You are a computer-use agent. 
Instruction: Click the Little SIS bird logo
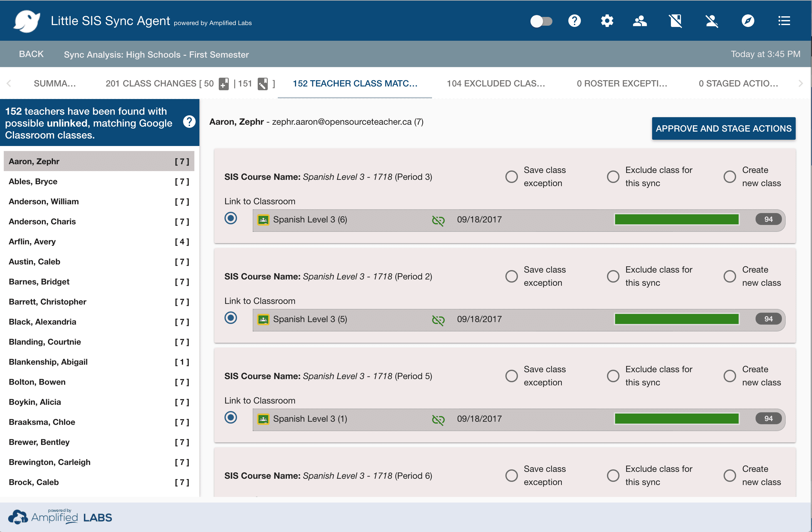pyautogui.click(x=27, y=21)
